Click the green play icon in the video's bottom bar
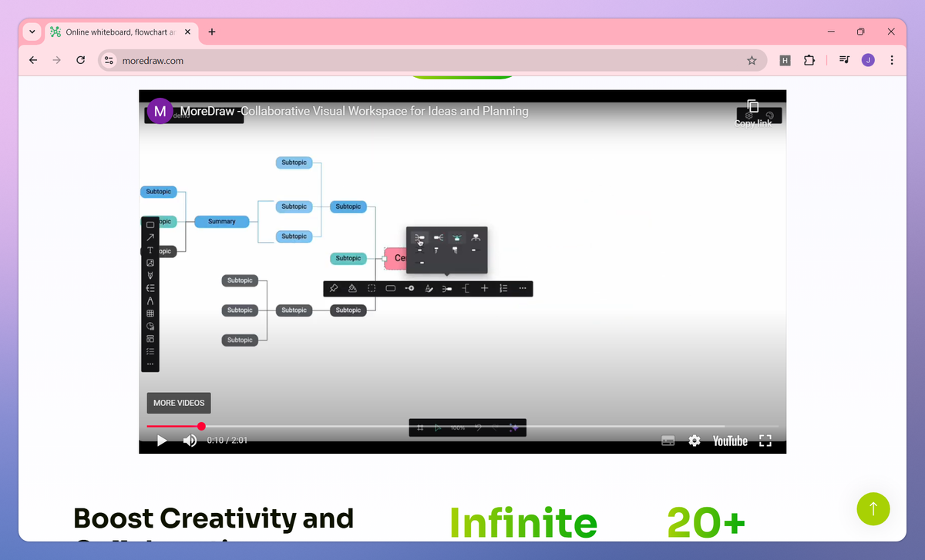 (x=438, y=428)
